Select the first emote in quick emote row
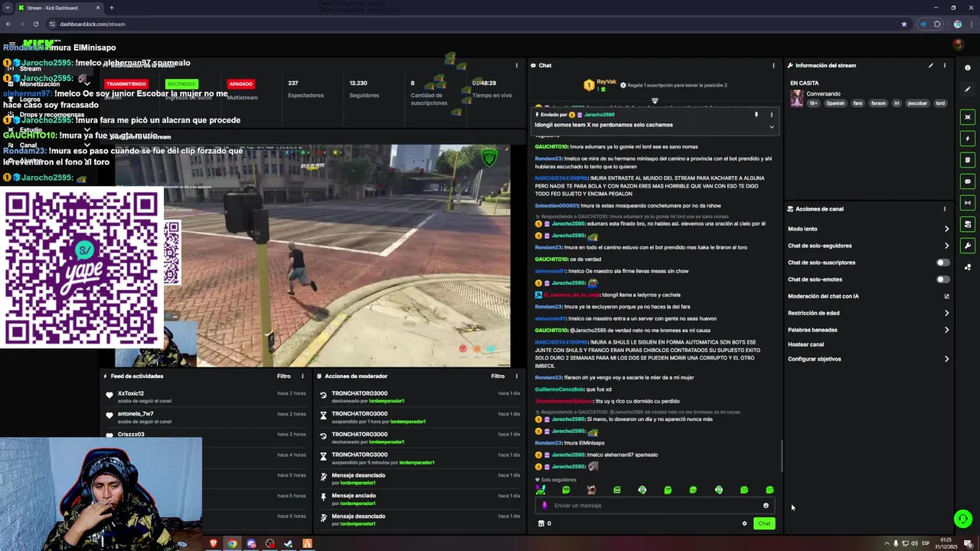 (x=541, y=490)
